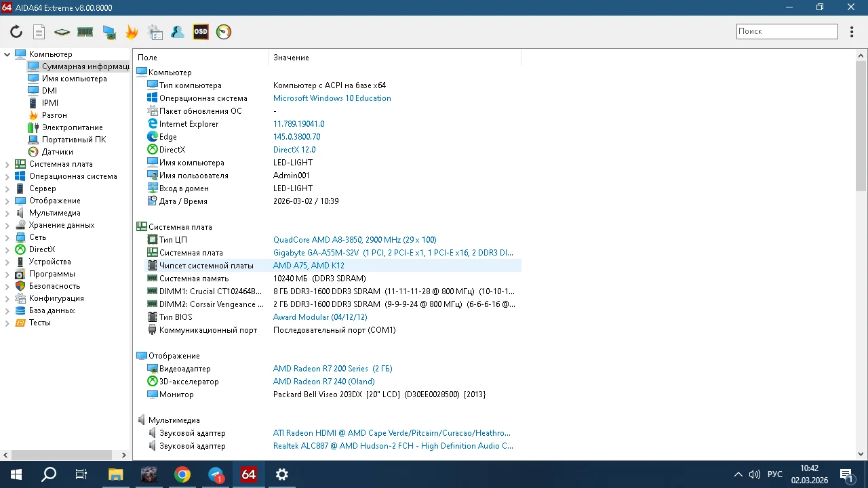The height and width of the screenshot is (488, 868).
Task: Click the Refresh toolbar icon
Action: pyautogui.click(x=16, y=32)
